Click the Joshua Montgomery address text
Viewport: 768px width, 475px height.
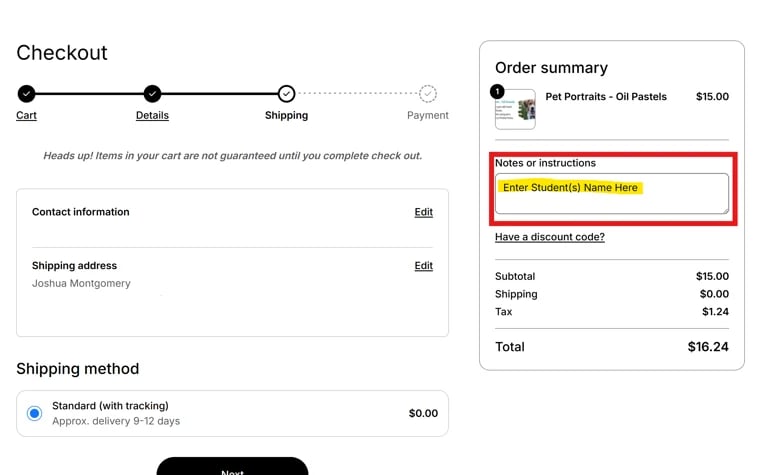coord(81,284)
